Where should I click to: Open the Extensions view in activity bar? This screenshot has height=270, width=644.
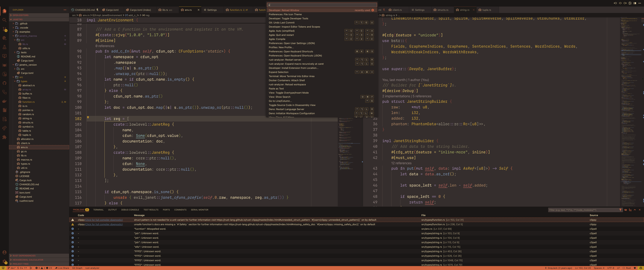4,137
